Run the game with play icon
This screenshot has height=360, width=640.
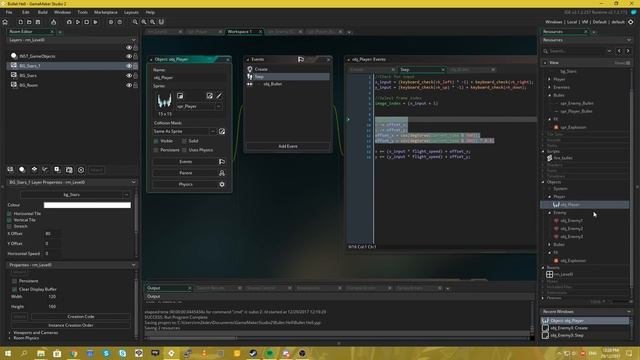pyautogui.click(x=78, y=22)
